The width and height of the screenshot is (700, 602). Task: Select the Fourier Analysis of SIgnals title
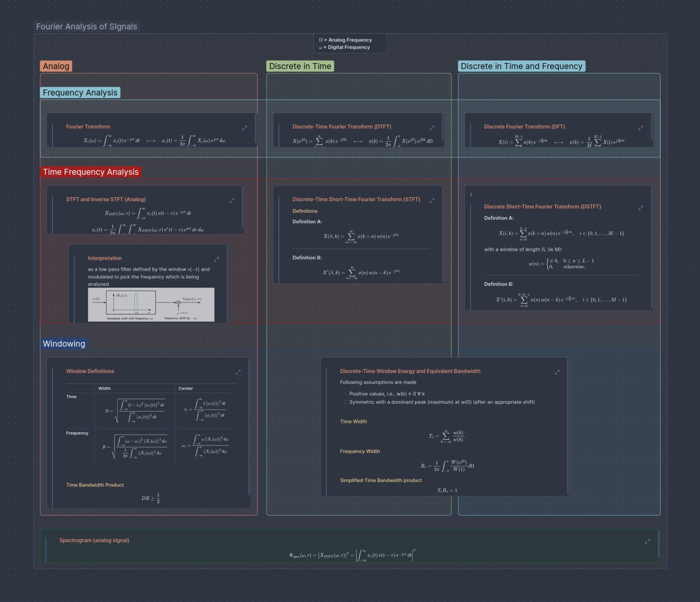tap(86, 26)
